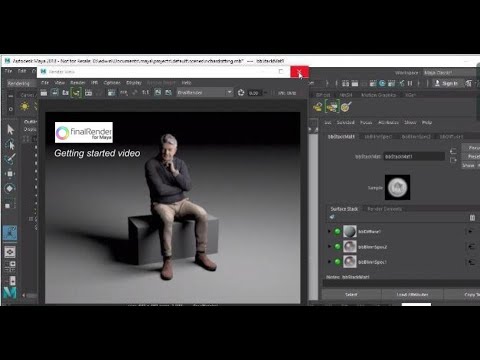
Task: Expand the bbBlinnSpec1 layer row
Action: coord(329,262)
